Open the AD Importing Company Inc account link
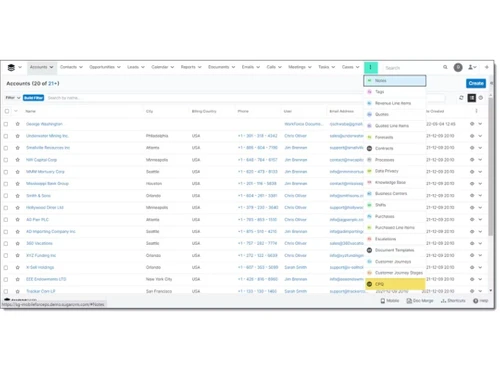The height and width of the screenshot is (375, 500). coord(51,231)
